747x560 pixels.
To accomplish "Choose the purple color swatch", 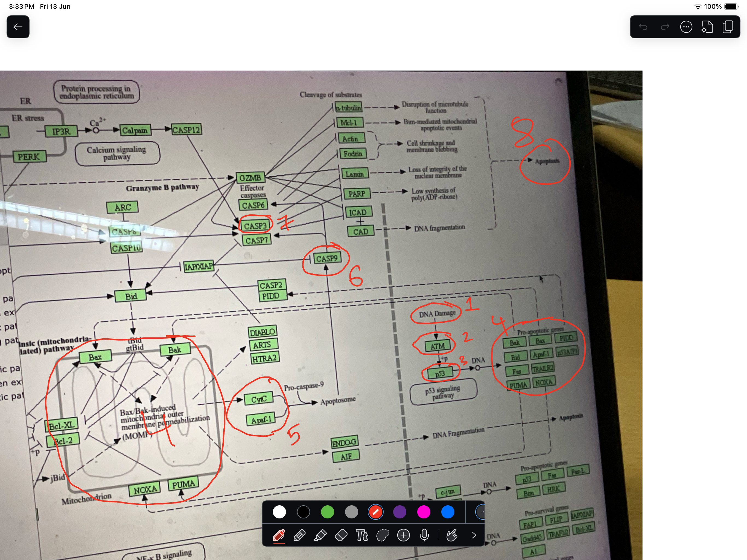I will click(400, 512).
